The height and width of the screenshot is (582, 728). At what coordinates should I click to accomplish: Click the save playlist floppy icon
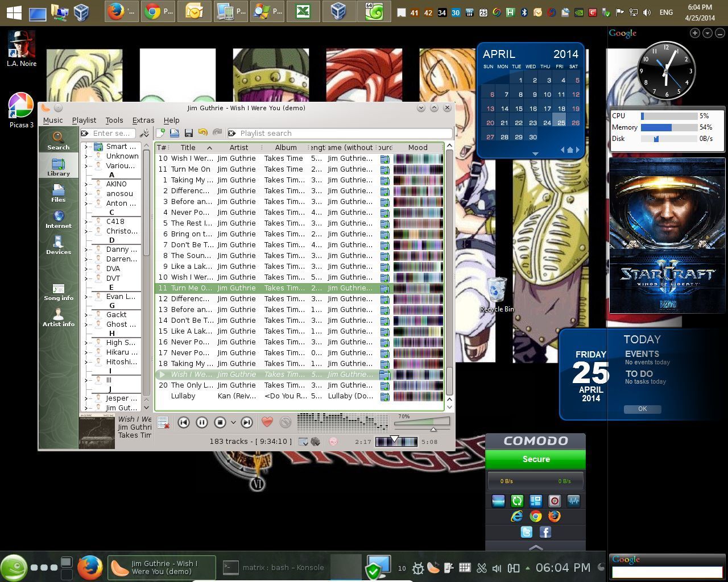[x=189, y=133]
